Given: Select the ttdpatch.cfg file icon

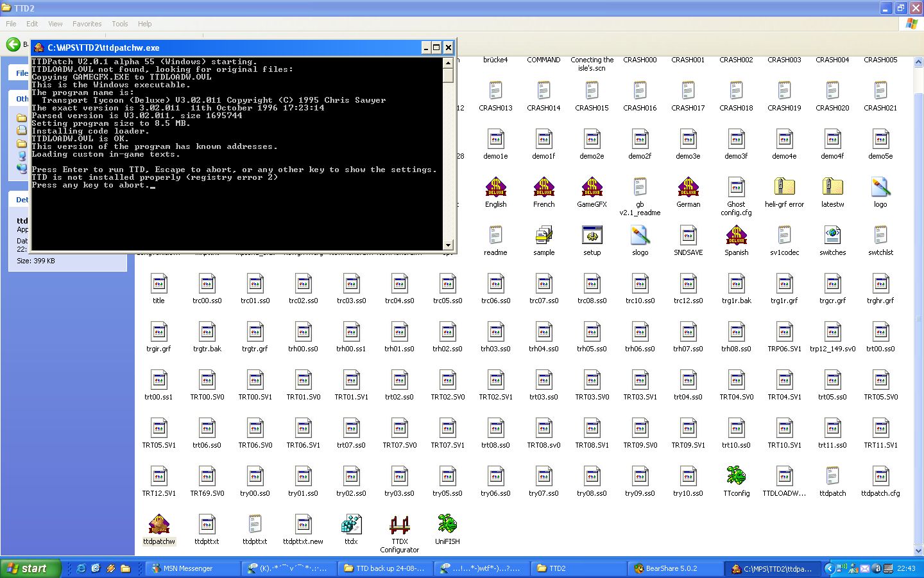Looking at the screenshot, I should pos(880,476).
